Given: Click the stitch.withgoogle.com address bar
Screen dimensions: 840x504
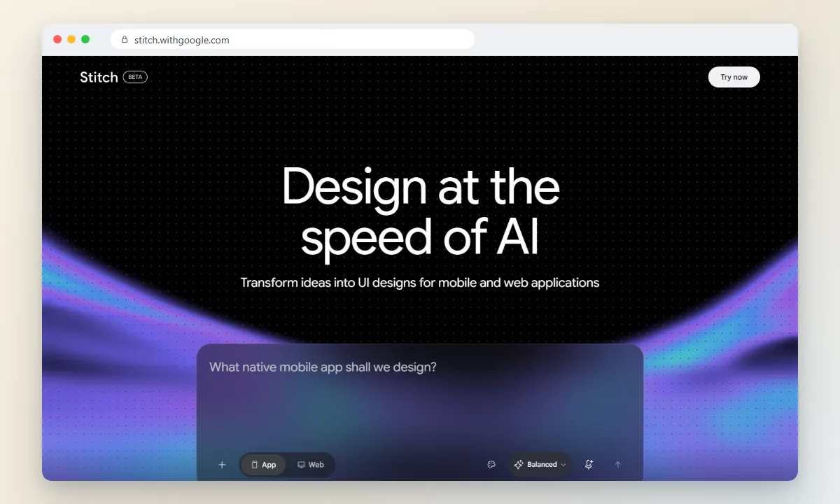Looking at the screenshot, I should coord(293,40).
